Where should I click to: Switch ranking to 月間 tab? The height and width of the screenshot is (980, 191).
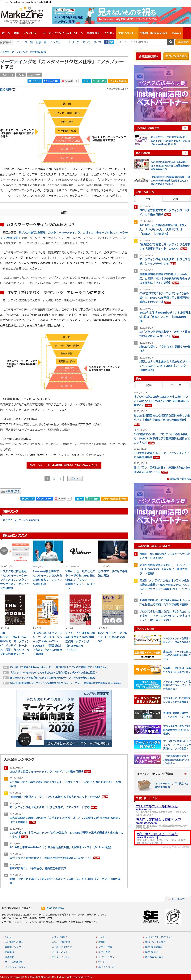click(x=176, y=199)
